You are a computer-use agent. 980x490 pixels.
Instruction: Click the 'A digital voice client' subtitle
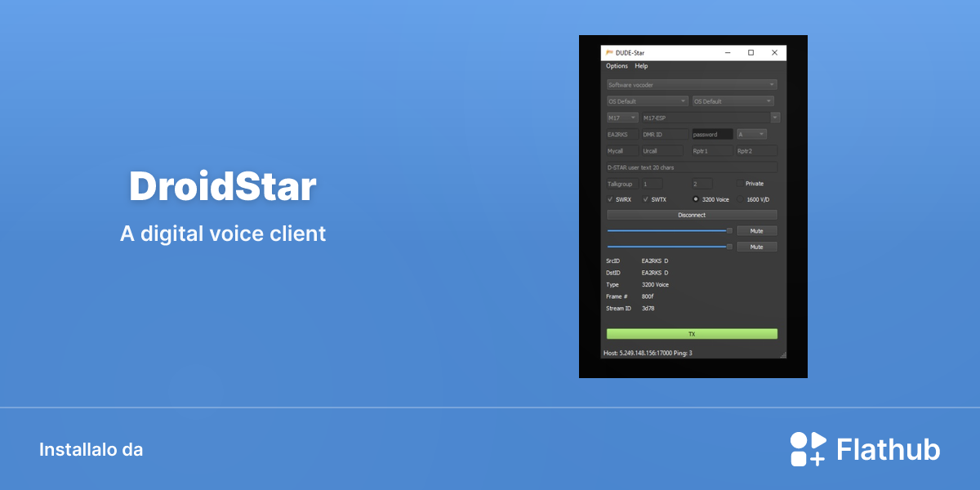click(223, 234)
